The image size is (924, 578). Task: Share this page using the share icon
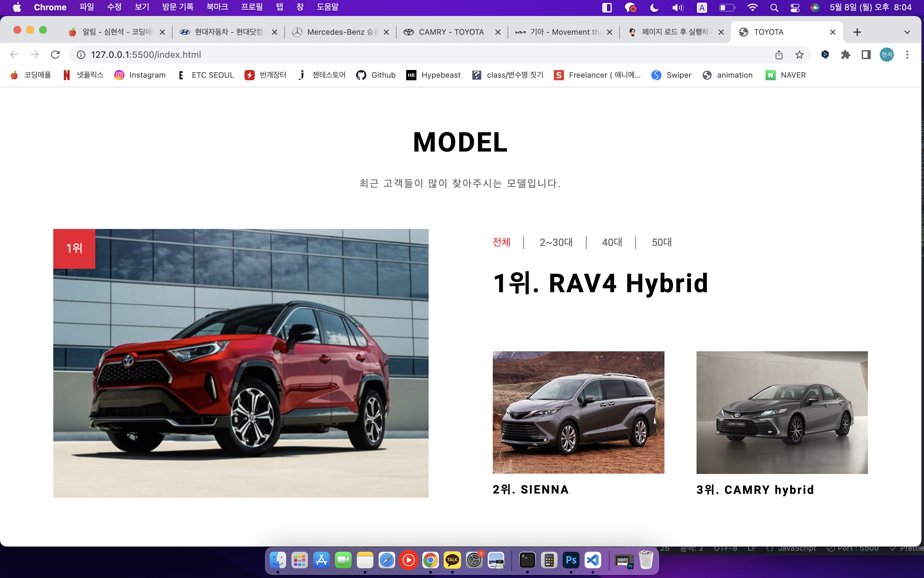(x=779, y=55)
